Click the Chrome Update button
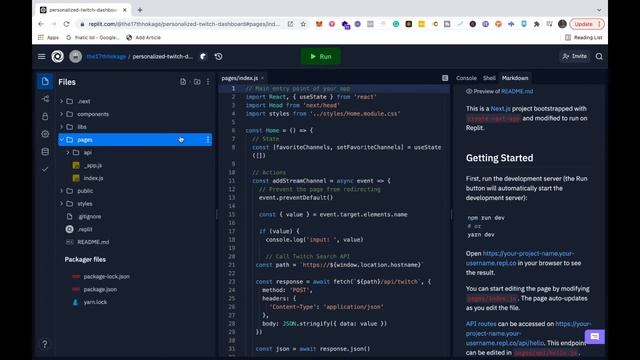This screenshot has height=360, width=640. click(587, 24)
